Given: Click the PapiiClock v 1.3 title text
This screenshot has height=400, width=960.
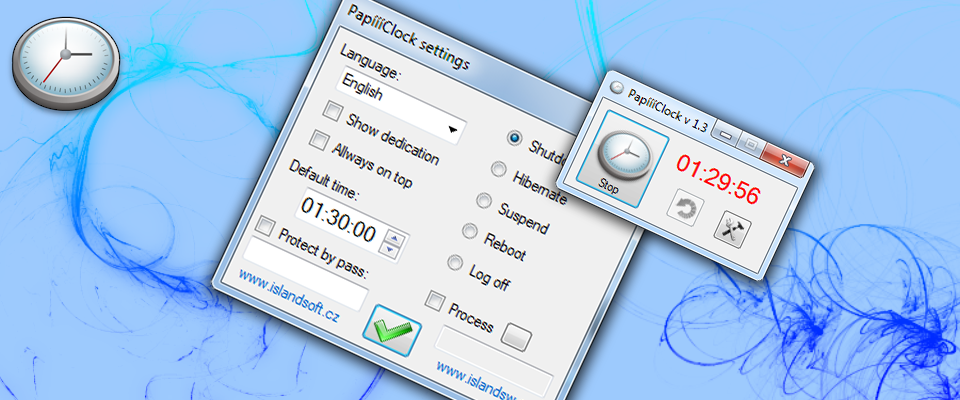Looking at the screenshot, I should tap(668, 110).
